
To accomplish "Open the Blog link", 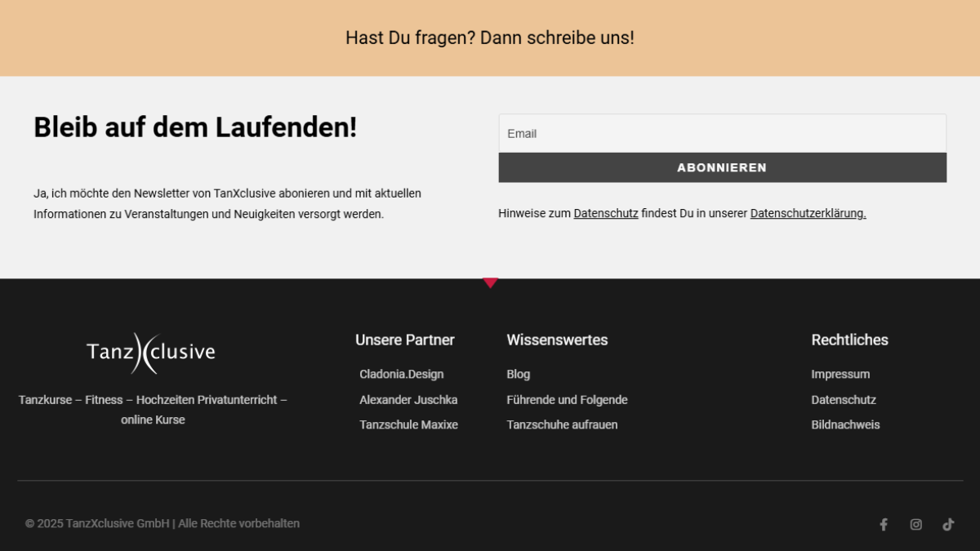I will 518,375.
